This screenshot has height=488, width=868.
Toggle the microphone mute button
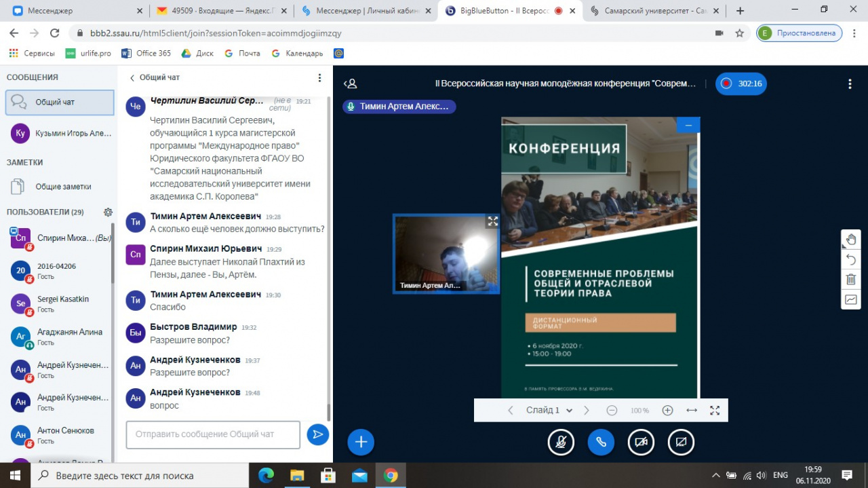[x=561, y=443]
